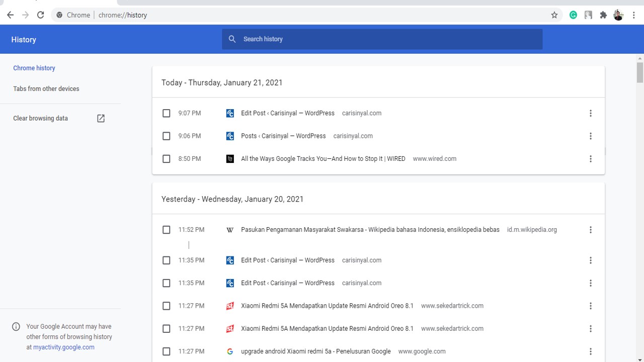Open more actions for 9:07 PM Edit Post entry
The height and width of the screenshot is (362, 644).
click(591, 113)
